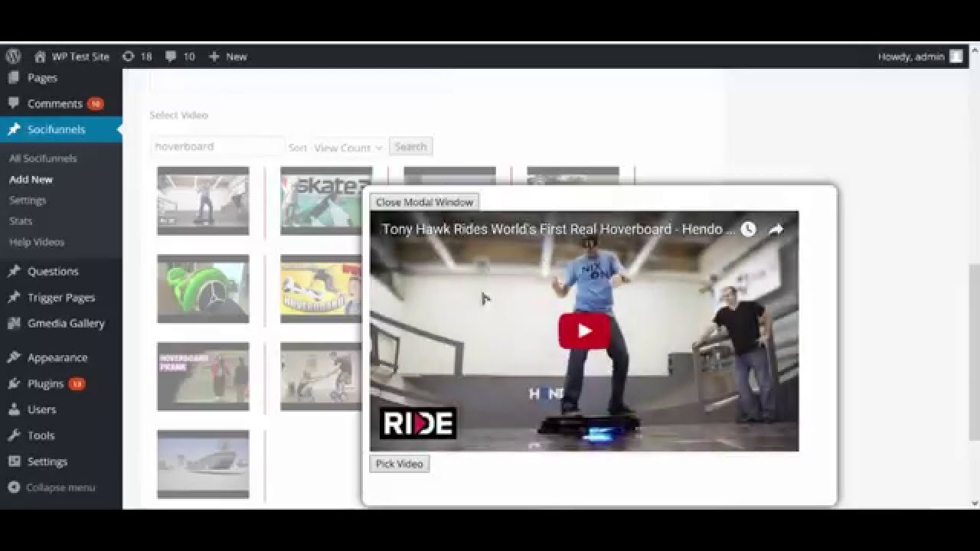
Task: Click the admin avatar image
Action: point(956,56)
